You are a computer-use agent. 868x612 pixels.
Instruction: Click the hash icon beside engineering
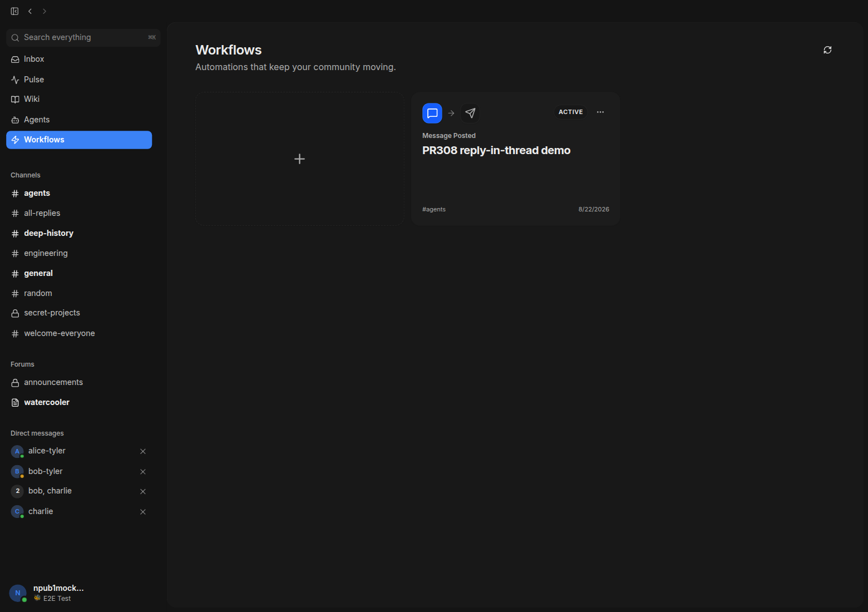tap(15, 253)
